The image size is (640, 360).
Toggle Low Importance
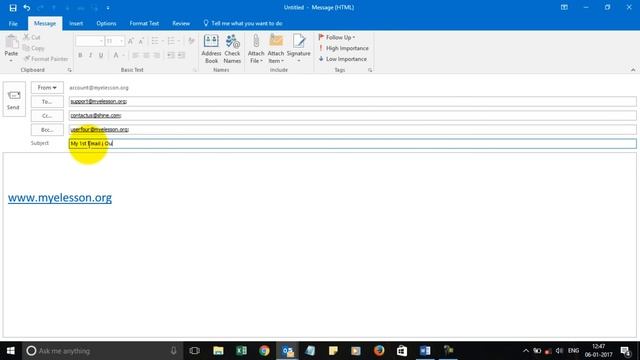click(x=343, y=59)
